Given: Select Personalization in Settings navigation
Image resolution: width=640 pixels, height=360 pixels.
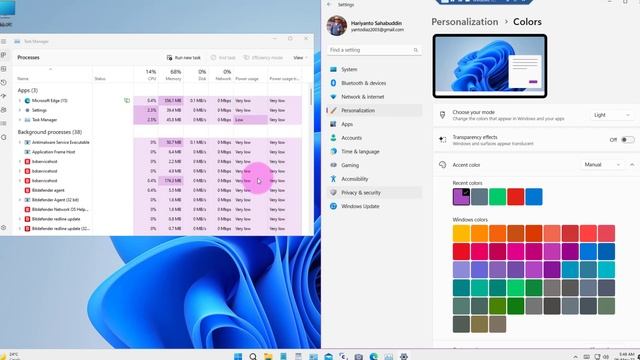Looking at the screenshot, I should click(374, 110).
